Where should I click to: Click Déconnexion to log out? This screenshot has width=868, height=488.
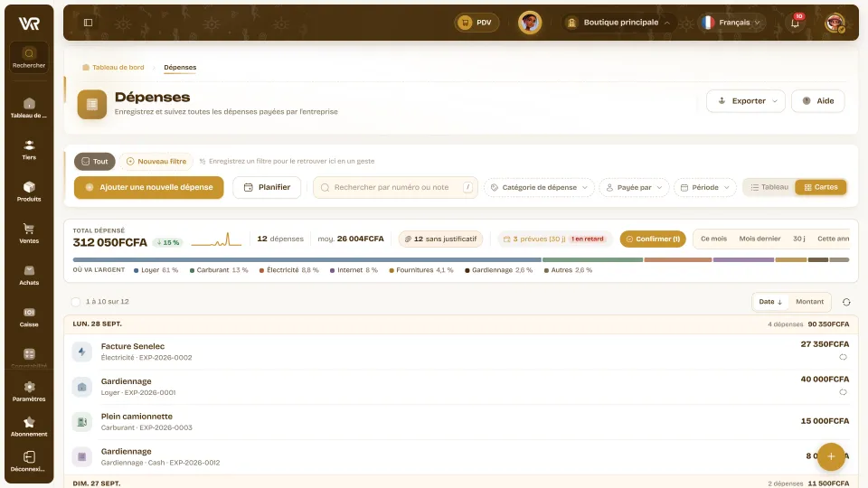click(x=29, y=462)
